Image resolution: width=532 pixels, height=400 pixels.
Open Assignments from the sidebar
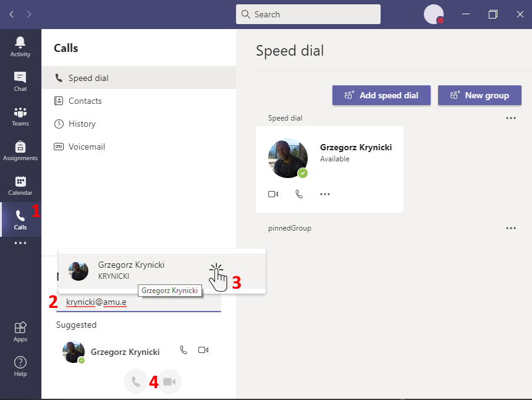tap(20, 150)
